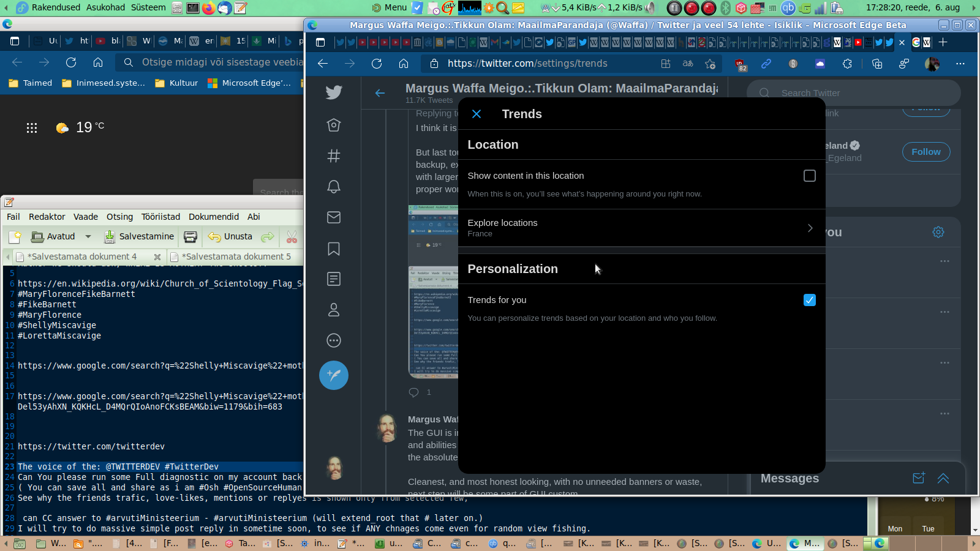Open Süsteem menu in top panel

(148, 7)
